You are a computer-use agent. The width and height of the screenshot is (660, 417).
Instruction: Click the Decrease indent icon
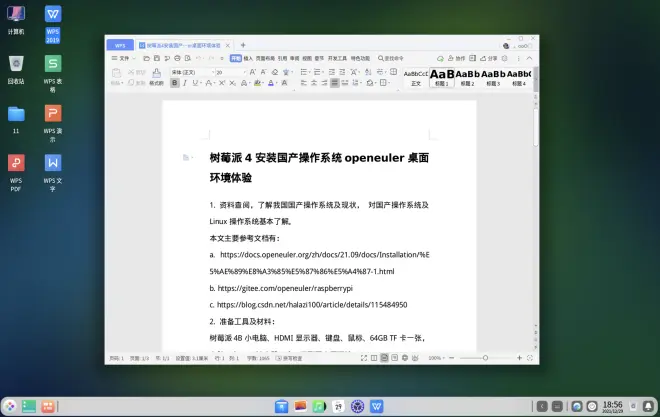(x=332, y=72)
